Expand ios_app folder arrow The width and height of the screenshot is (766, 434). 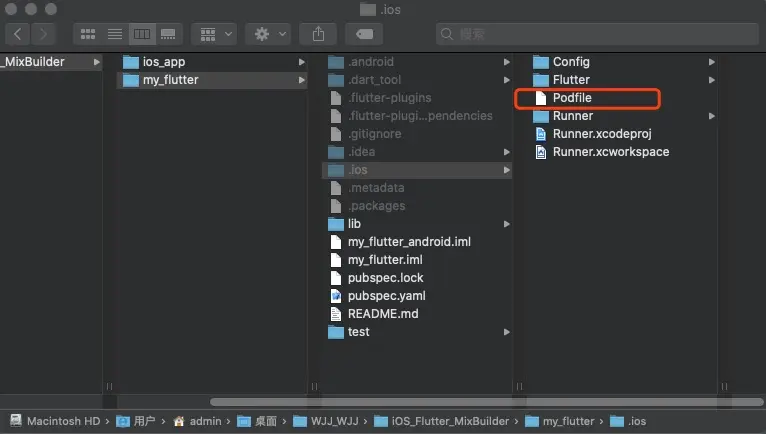pos(302,62)
